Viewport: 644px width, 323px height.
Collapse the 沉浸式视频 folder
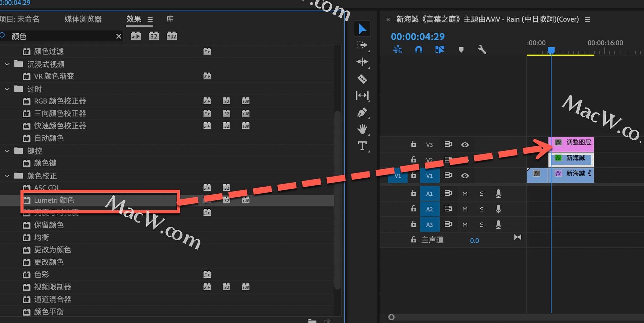pyautogui.click(x=7, y=64)
